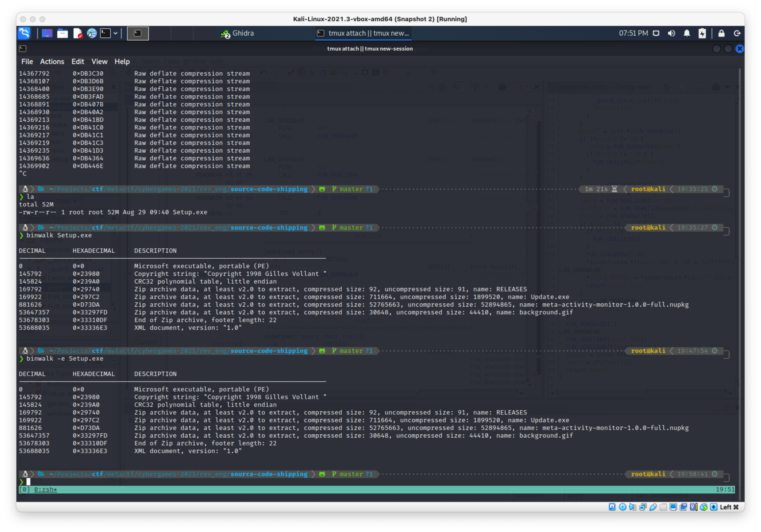Open the File menu
Screen dimensions: 761x532
pyautogui.click(x=27, y=61)
